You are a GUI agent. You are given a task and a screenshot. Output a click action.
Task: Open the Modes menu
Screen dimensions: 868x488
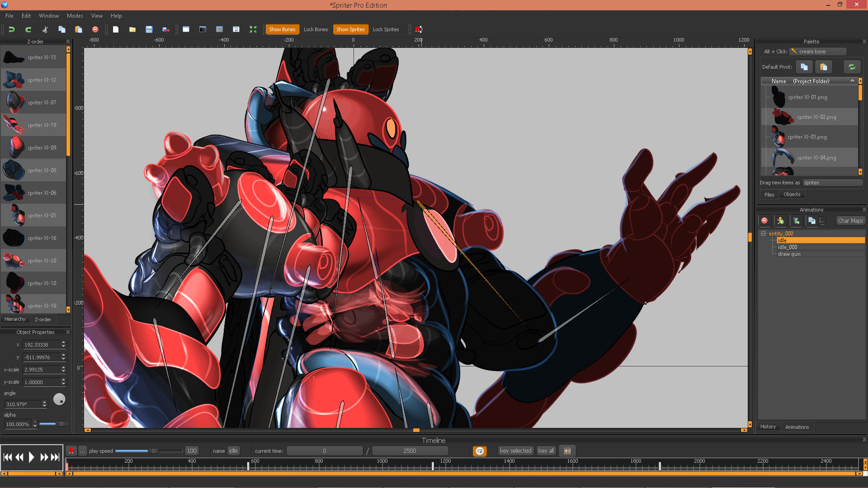[x=75, y=15]
